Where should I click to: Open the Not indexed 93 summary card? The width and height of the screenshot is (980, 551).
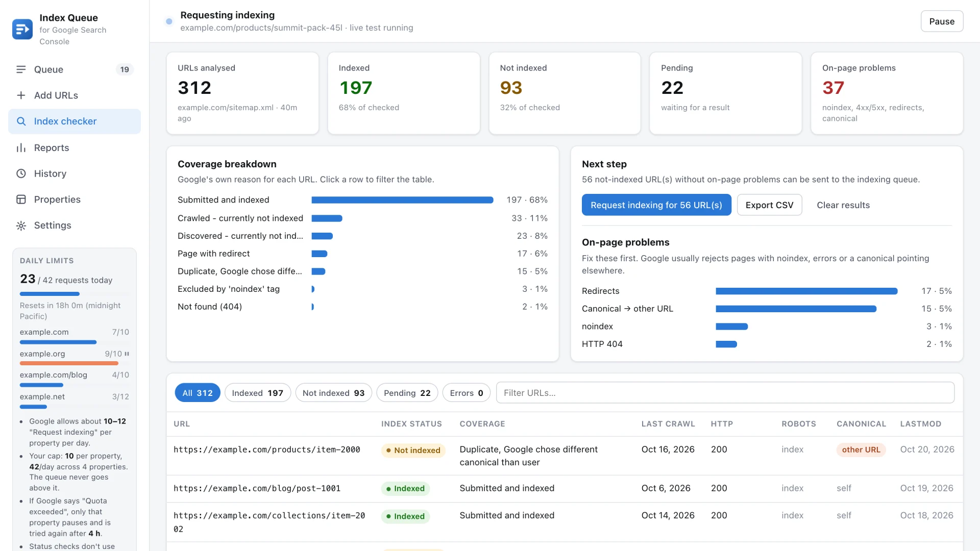[565, 93]
